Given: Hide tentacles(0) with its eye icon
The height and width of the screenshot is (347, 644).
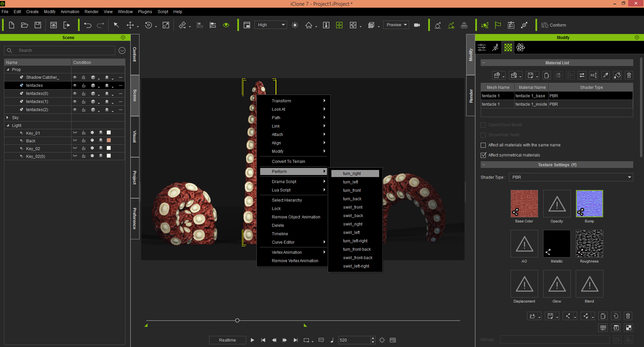Looking at the screenshot, I should 75,94.
